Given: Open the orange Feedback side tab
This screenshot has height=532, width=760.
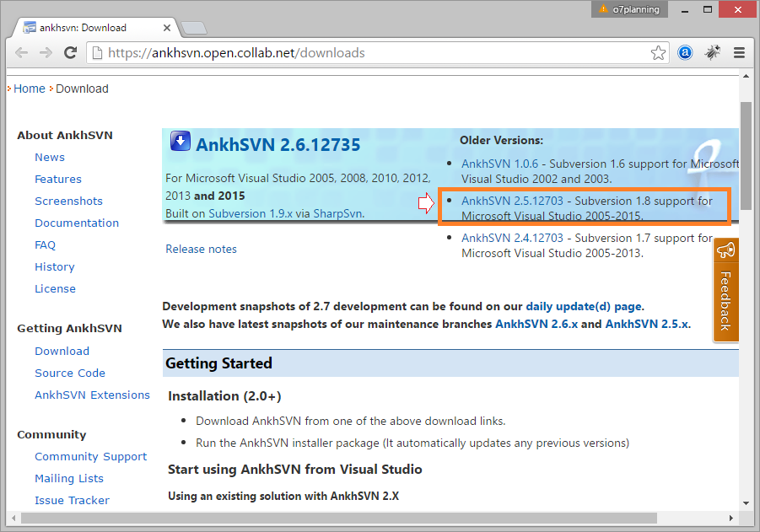Looking at the screenshot, I should point(725,290).
